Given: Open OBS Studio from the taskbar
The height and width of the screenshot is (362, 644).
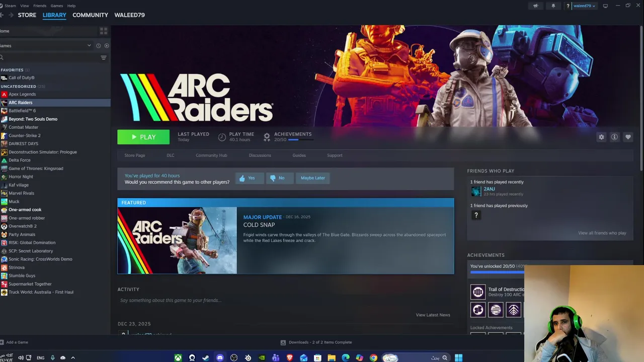Looking at the screenshot, I should tap(234, 358).
